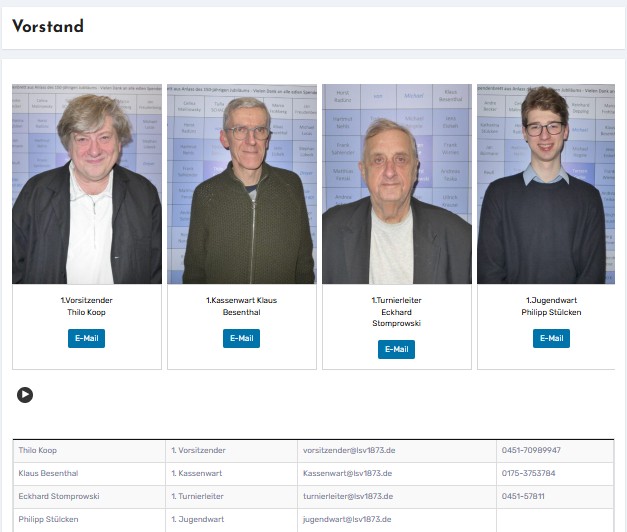The image size is (627, 532).
Task: Click E-Mail button under Klaus Besenthal
Action: [241, 338]
